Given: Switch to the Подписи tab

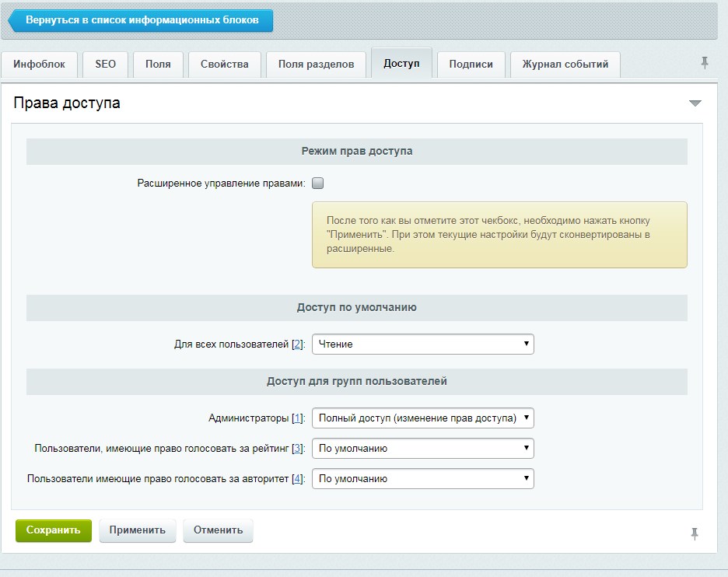Looking at the screenshot, I should 471,65.
